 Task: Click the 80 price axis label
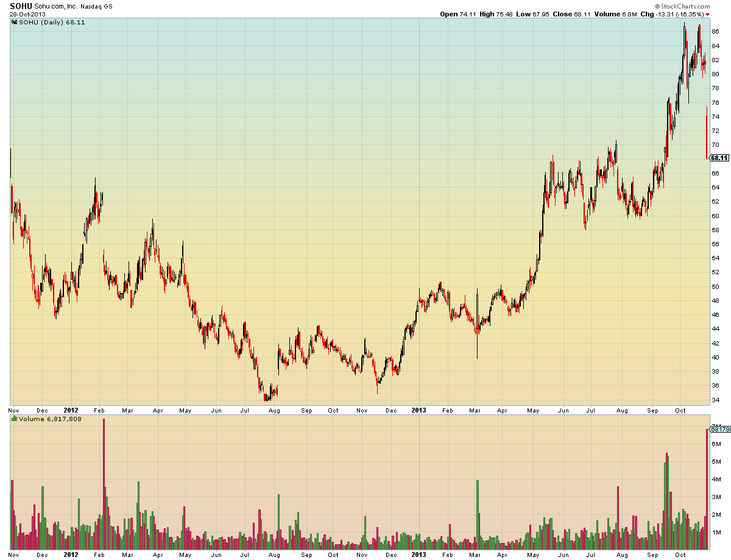pos(716,74)
